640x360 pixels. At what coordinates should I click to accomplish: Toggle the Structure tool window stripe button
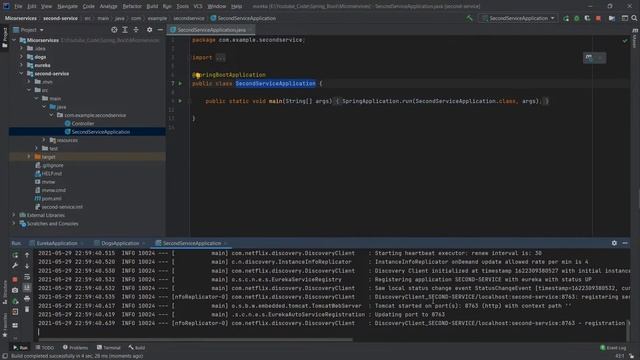[4, 292]
